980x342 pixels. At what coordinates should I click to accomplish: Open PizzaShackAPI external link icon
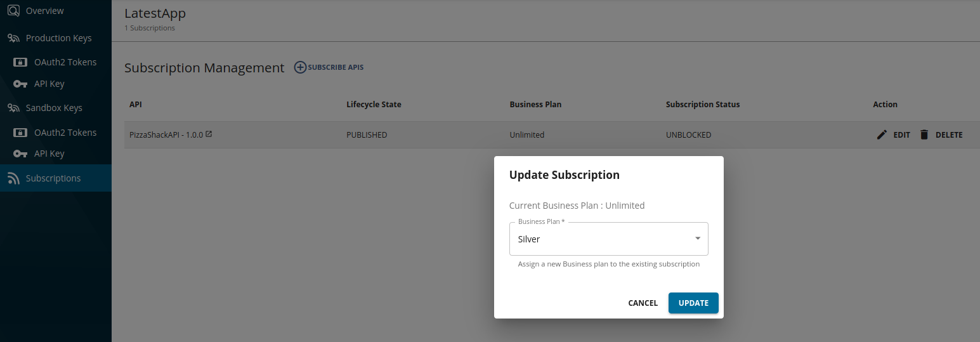209,134
